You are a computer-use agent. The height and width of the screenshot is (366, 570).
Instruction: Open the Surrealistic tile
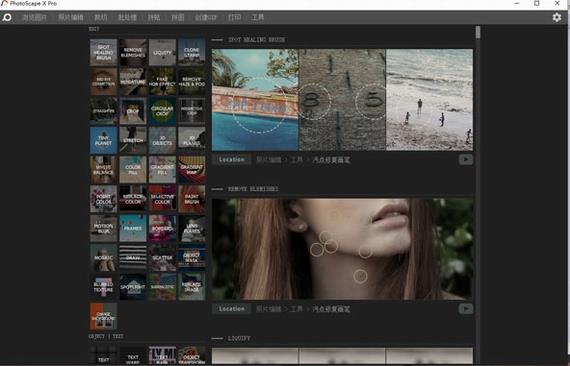pyautogui.click(x=162, y=287)
